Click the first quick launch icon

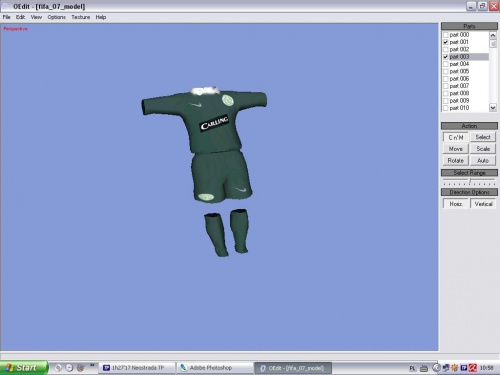58,368
